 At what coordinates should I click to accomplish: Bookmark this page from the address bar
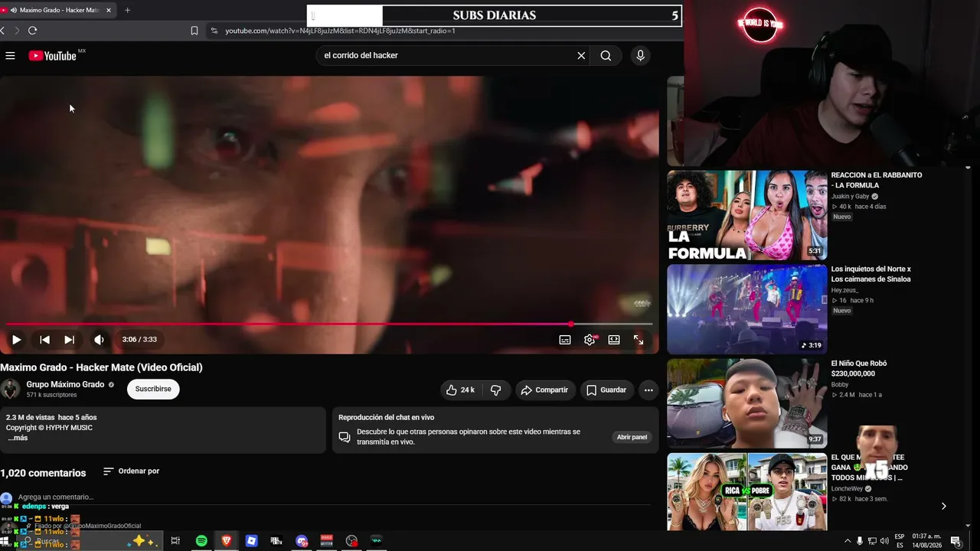tap(194, 31)
